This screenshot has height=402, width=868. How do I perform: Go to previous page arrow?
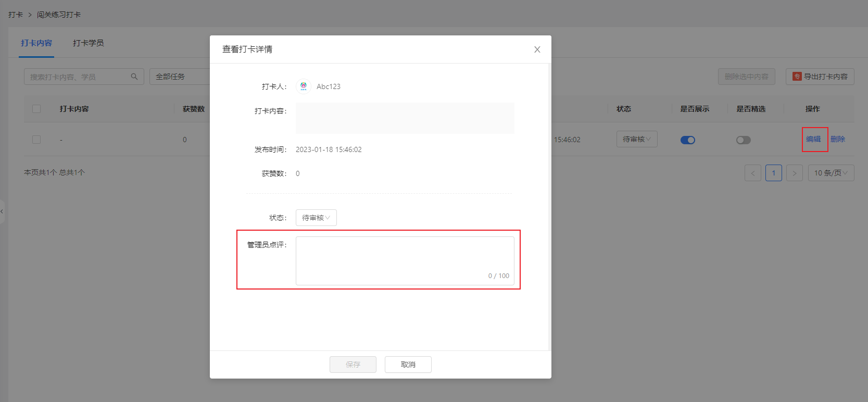pos(753,173)
